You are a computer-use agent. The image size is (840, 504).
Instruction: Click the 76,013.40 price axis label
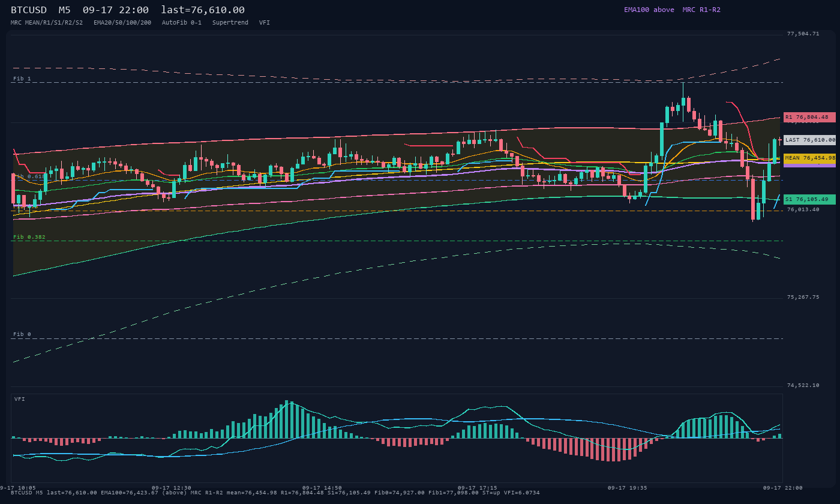[x=803, y=209]
